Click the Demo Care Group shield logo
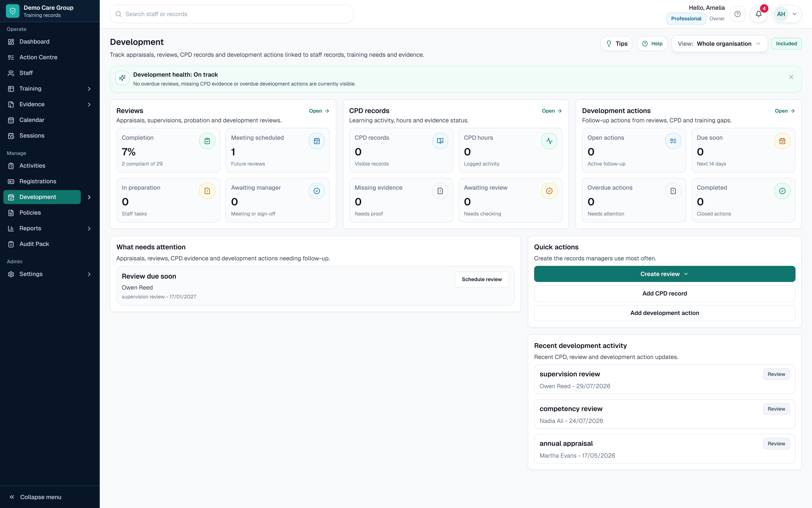Screen dimensions: 812x508 click(x=12, y=11)
